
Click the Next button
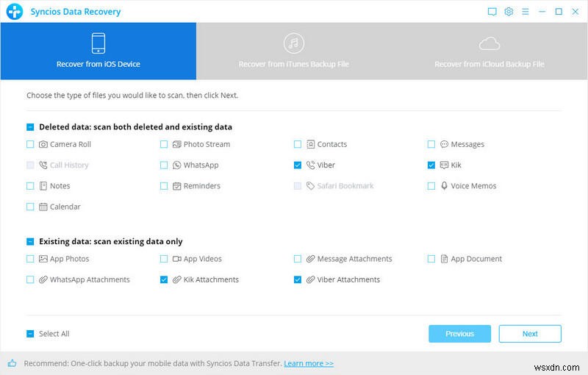click(x=530, y=334)
